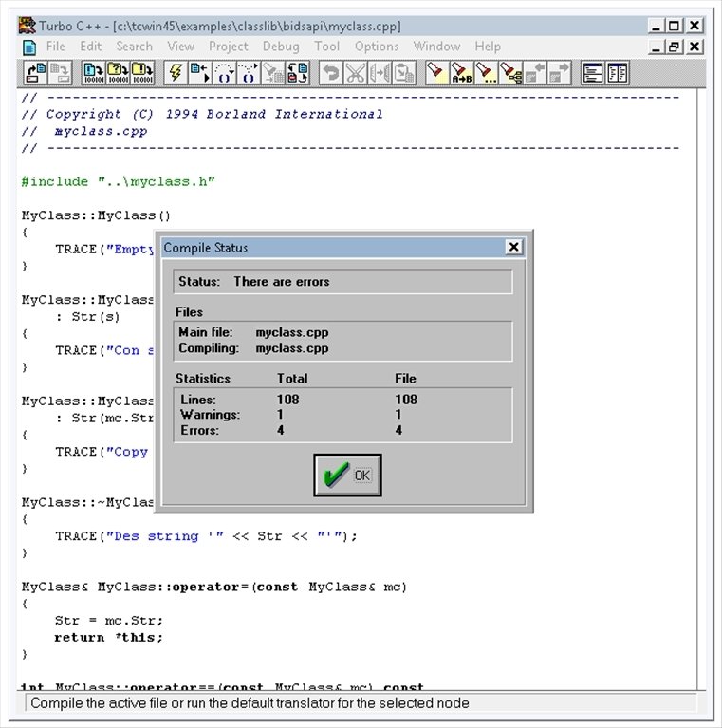The height and width of the screenshot is (728, 722).
Task: Close the Compile Status dialog with X
Action: (513, 247)
